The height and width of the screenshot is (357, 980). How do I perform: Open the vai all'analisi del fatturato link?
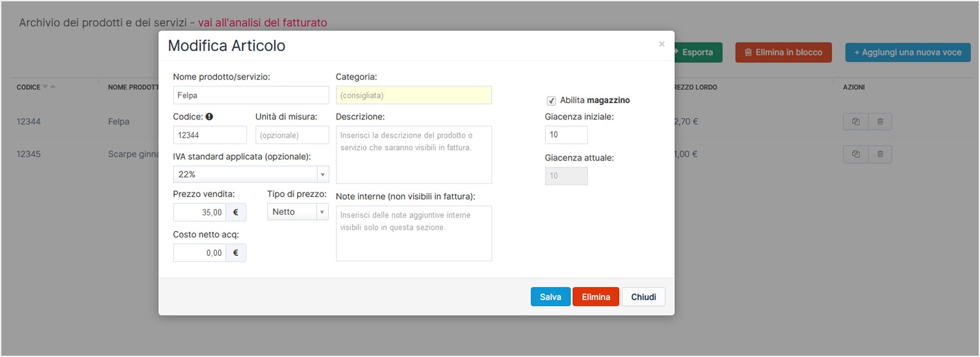coord(263,22)
